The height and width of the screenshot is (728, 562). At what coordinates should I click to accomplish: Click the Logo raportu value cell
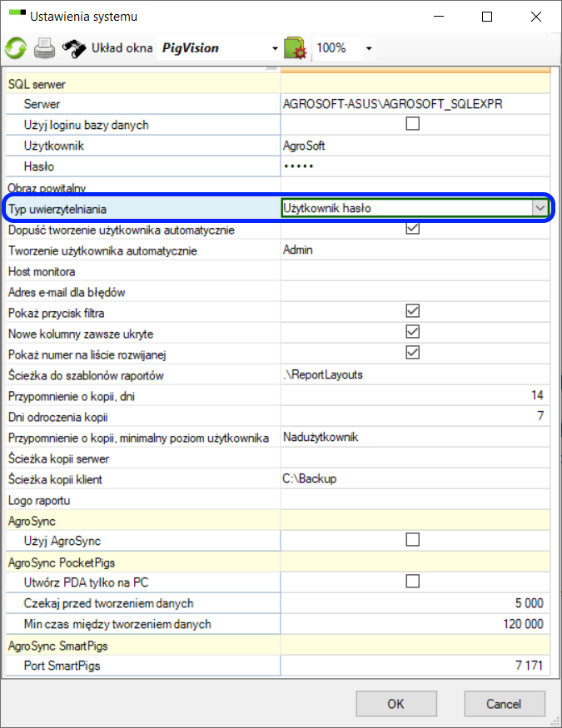coord(415,499)
